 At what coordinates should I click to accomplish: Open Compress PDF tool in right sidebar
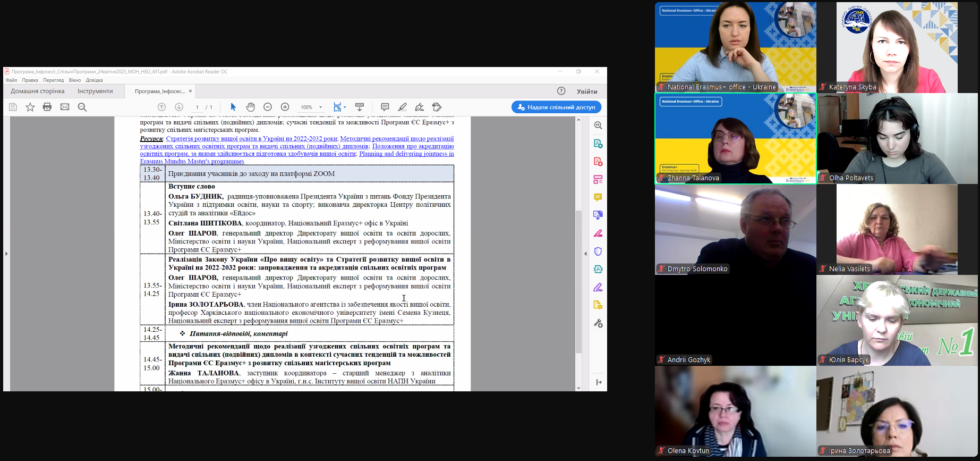pyautogui.click(x=598, y=269)
